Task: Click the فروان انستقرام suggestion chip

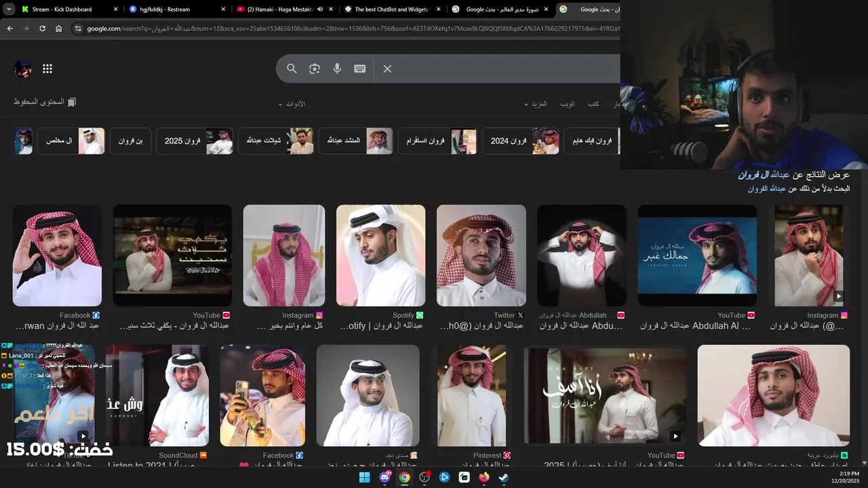Action: (437, 141)
